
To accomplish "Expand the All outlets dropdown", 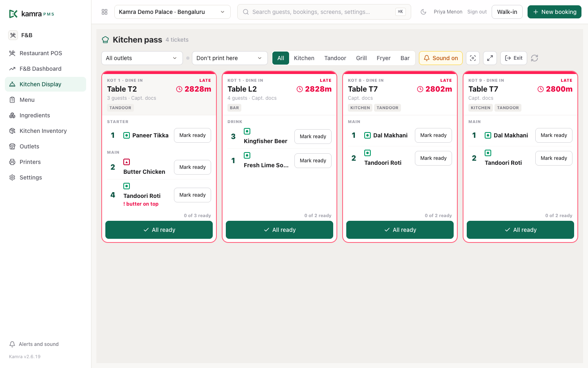I will pyautogui.click(x=142, y=58).
